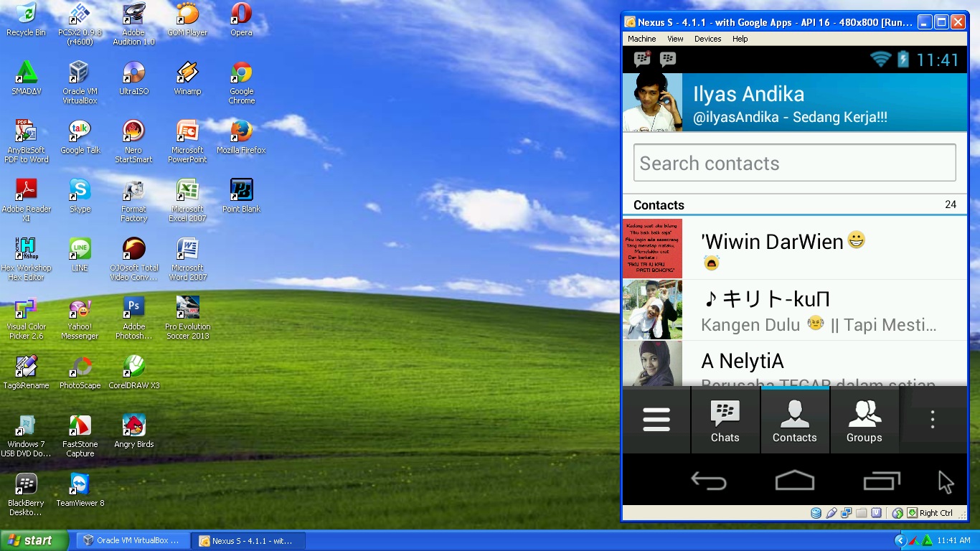Click 'Wiwin DarWien red avatar thumbnail
Viewport: 980px width, 551px height.
(652, 249)
